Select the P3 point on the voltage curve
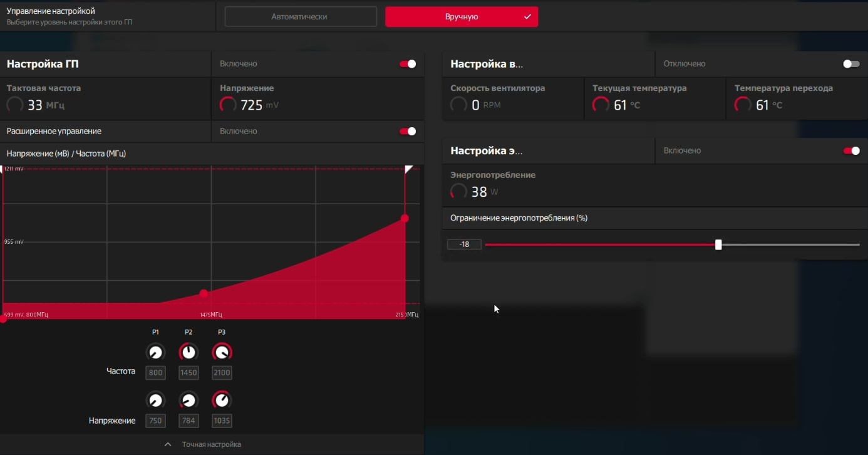Viewport: 868px width, 455px height. 405,218
